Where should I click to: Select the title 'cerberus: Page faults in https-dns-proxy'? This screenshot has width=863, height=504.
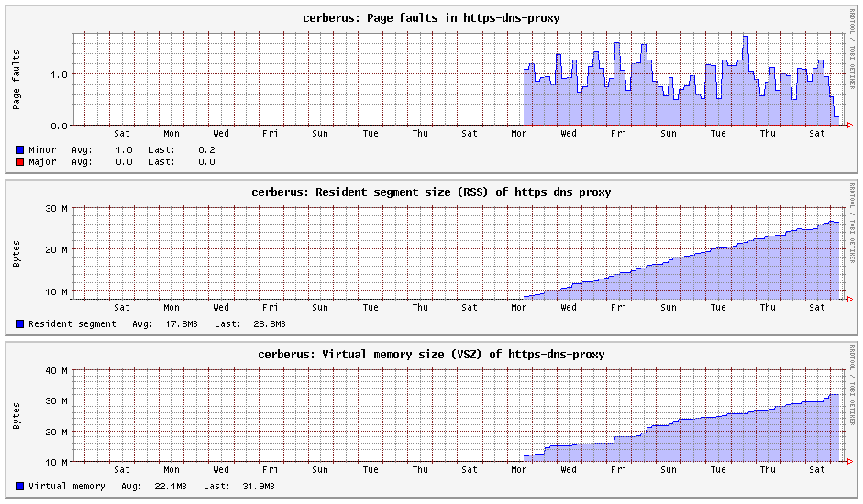pyautogui.click(x=431, y=18)
